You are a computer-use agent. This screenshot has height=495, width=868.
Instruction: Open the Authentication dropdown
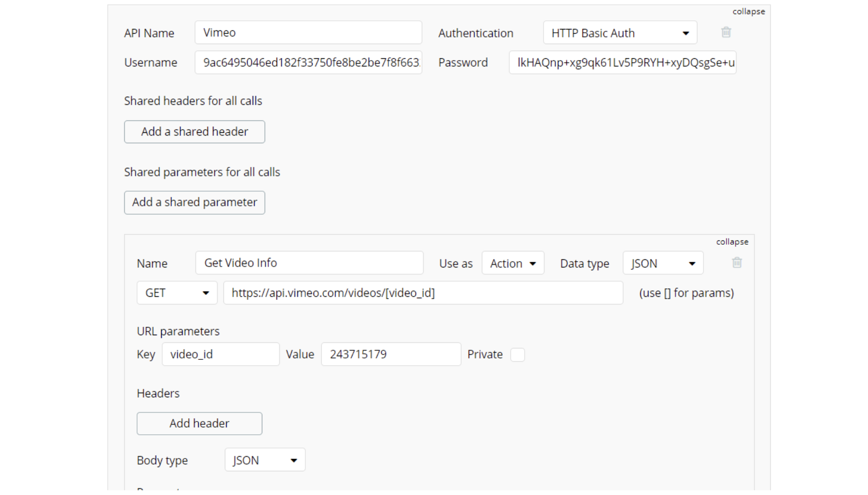coord(619,33)
